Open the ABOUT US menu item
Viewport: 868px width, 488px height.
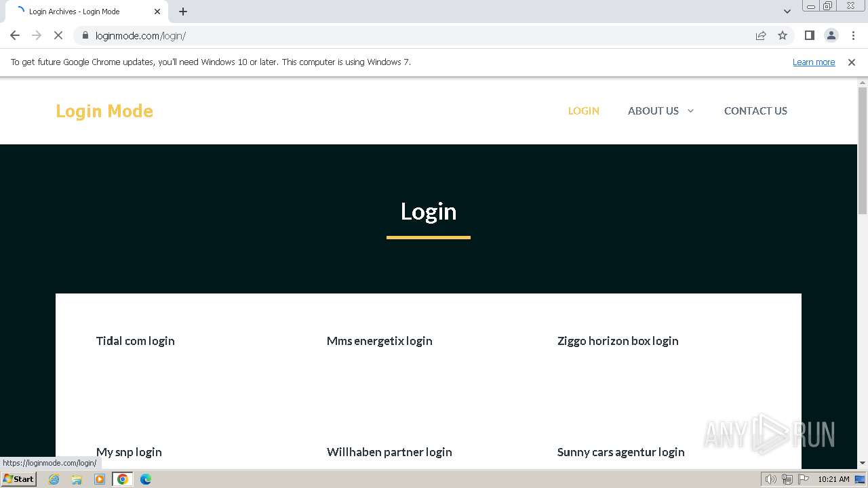click(x=653, y=110)
